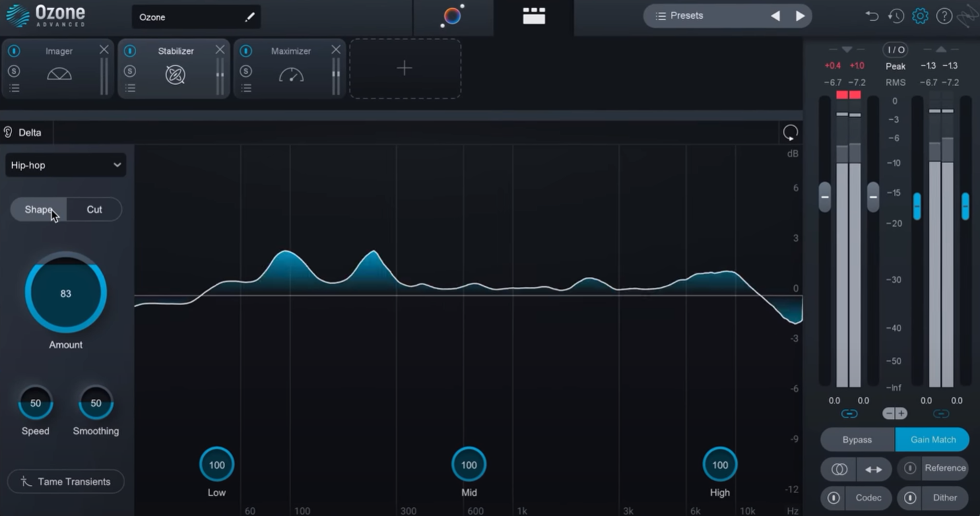Open the module chain view icon
Screen dimensions: 980x516
point(533,16)
